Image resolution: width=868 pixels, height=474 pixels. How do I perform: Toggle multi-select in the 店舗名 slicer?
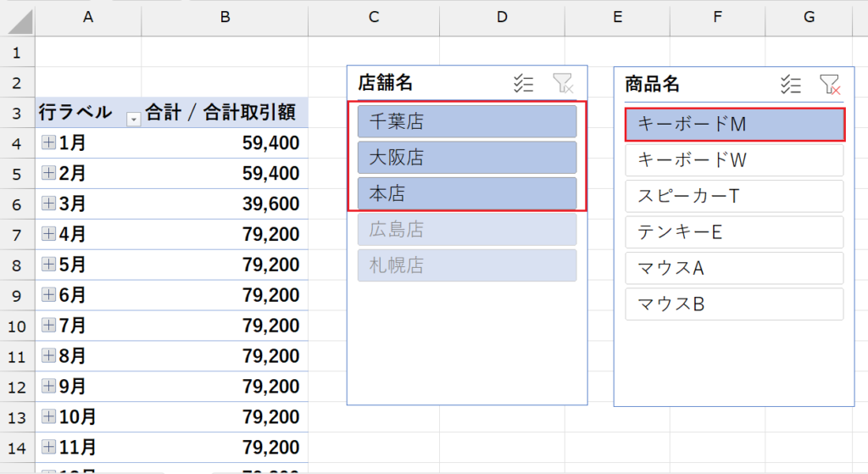[523, 83]
